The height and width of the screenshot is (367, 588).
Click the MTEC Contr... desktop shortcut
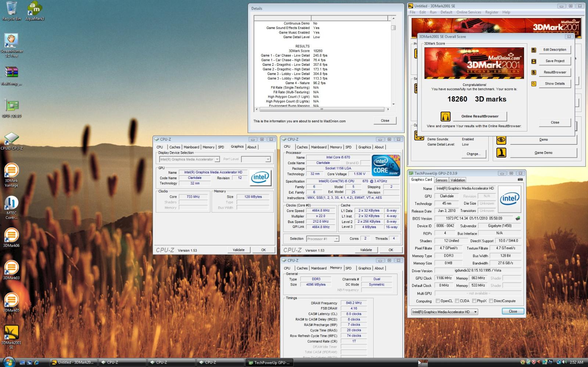tap(11, 208)
